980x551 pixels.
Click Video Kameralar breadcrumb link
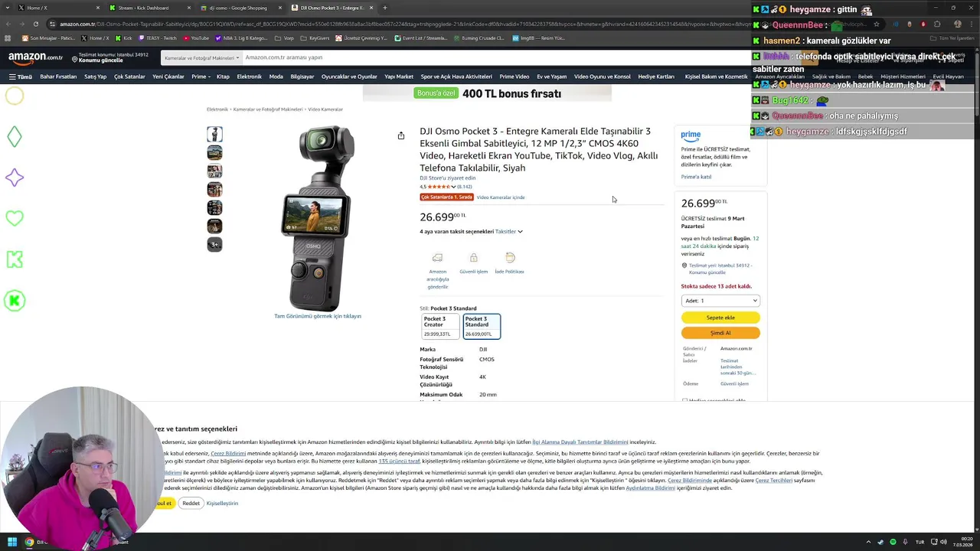point(325,109)
